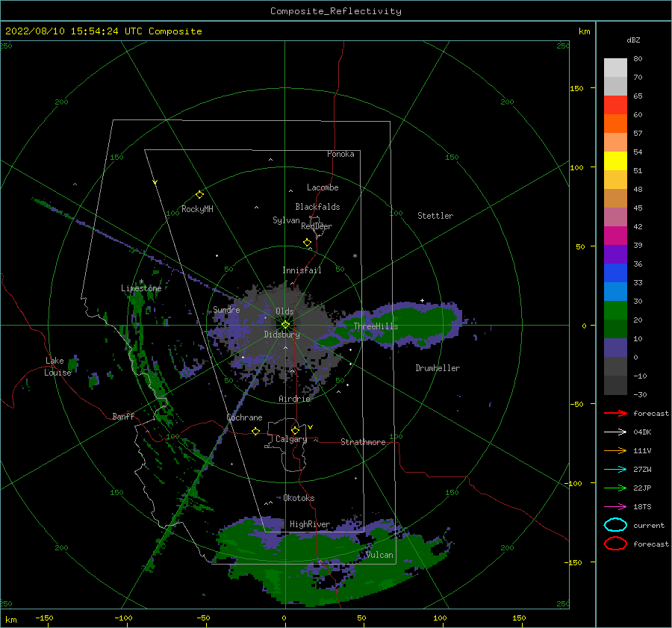672x628 pixels.
Task: Select the 30 dBZ blue color swatch
Action: [615, 291]
